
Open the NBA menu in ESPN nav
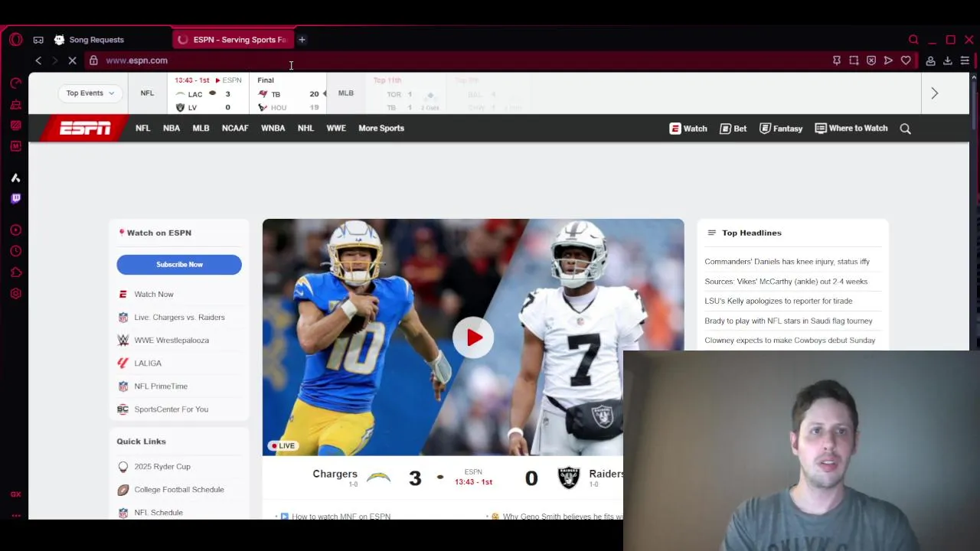pyautogui.click(x=171, y=128)
